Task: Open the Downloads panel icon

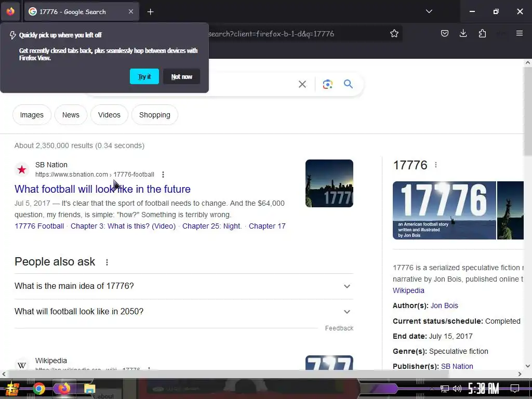Action: [x=463, y=33]
